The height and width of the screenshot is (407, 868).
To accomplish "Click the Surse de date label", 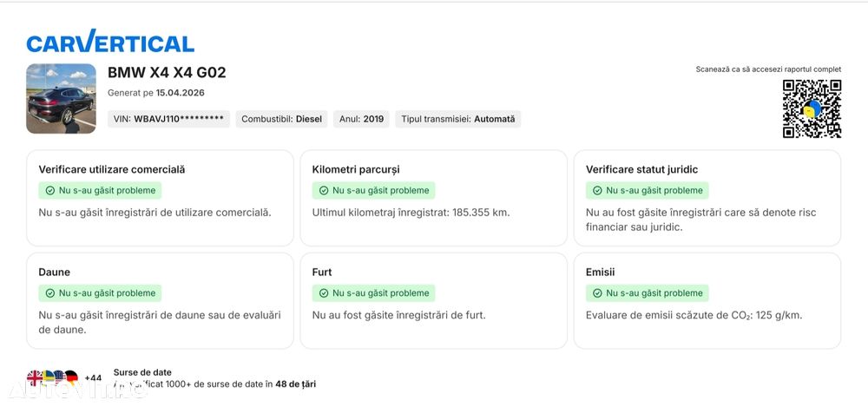I will (x=142, y=372).
